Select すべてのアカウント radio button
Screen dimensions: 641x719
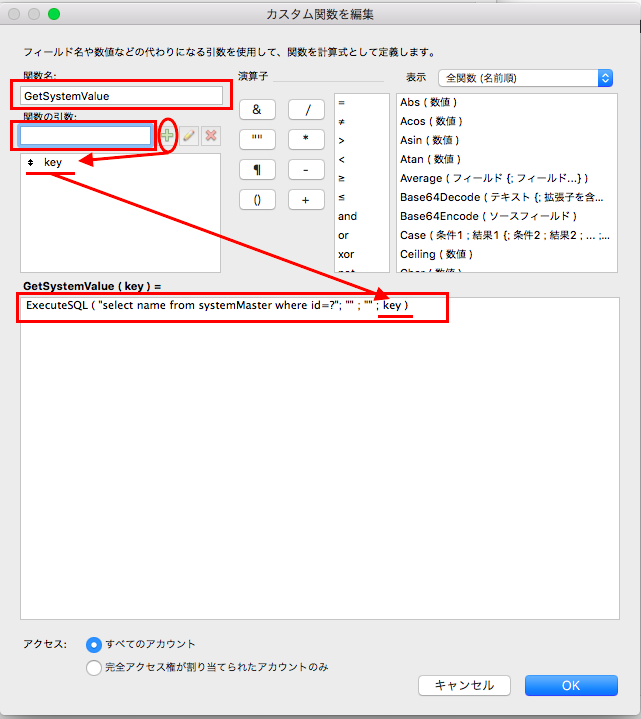click(94, 645)
